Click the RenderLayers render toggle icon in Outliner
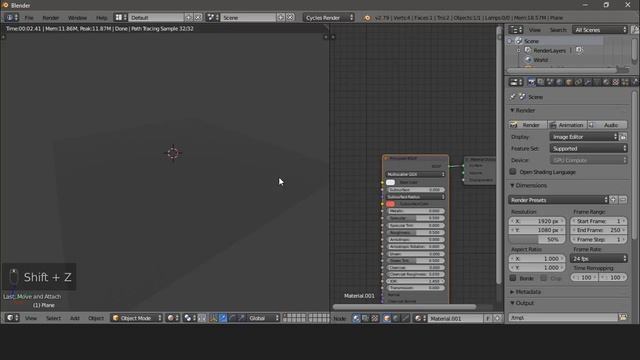Image resolution: width=640 pixels, height=360 pixels. (x=579, y=50)
